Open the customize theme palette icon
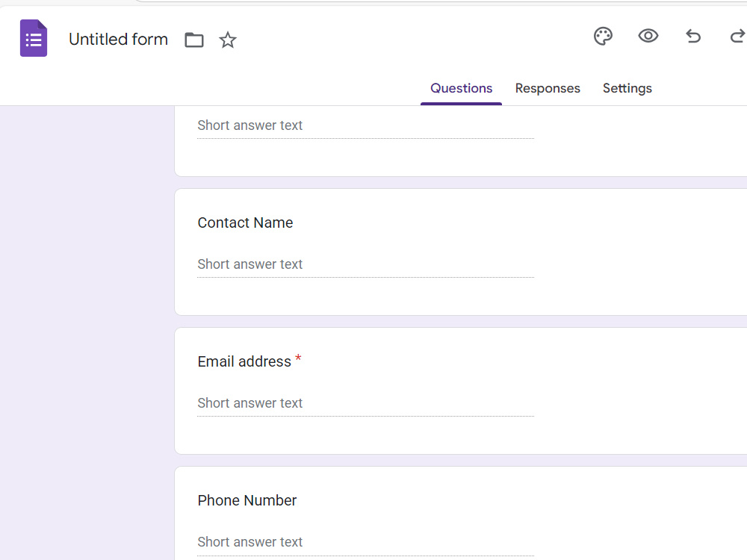The width and height of the screenshot is (747, 560). click(x=603, y=36)
